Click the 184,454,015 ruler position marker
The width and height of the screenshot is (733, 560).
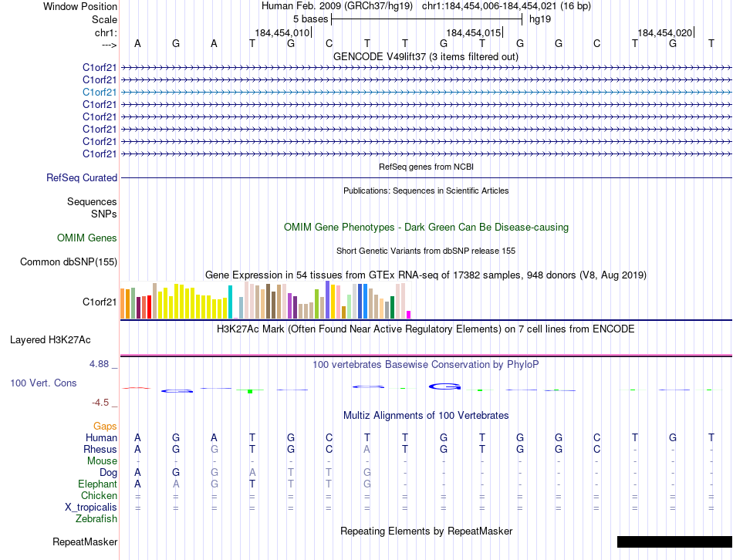[474, 32]
